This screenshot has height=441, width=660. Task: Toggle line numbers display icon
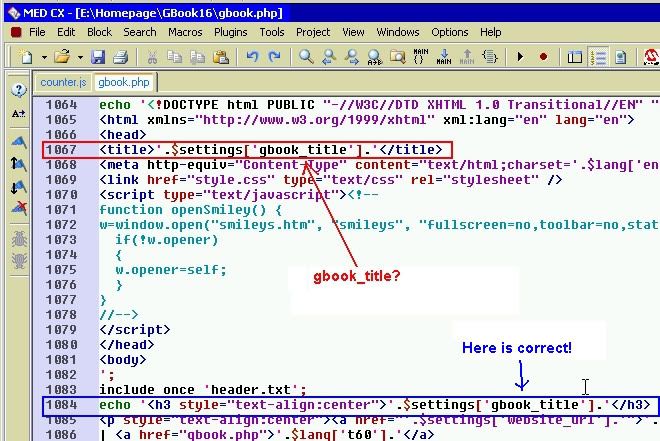pyautogui.click(x=598, y=57)
